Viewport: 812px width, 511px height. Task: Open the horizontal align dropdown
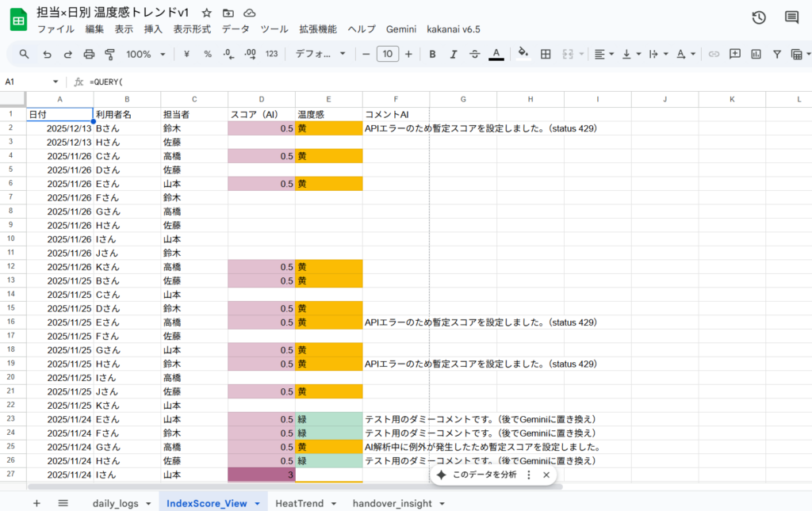[x=603, y=54]
